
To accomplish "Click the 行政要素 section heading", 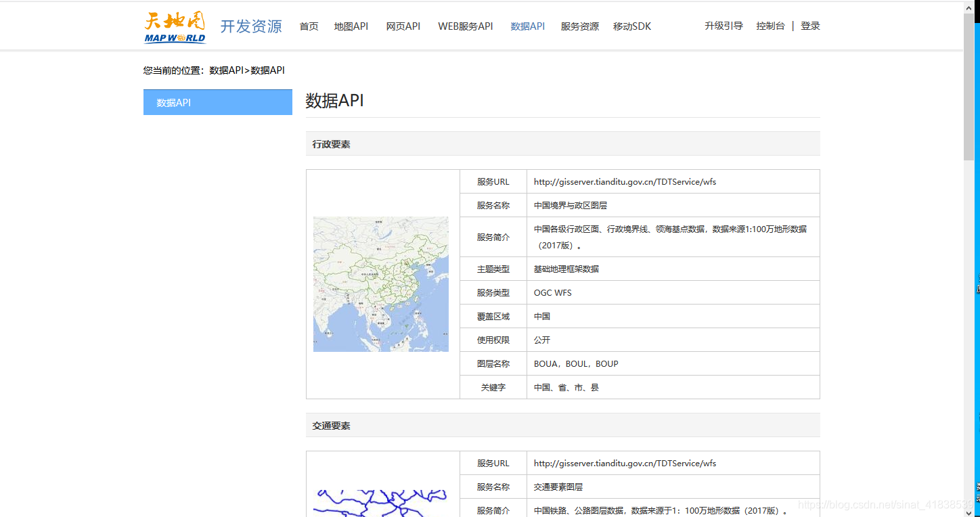I will pyautogui.click(x=331, y=144).
